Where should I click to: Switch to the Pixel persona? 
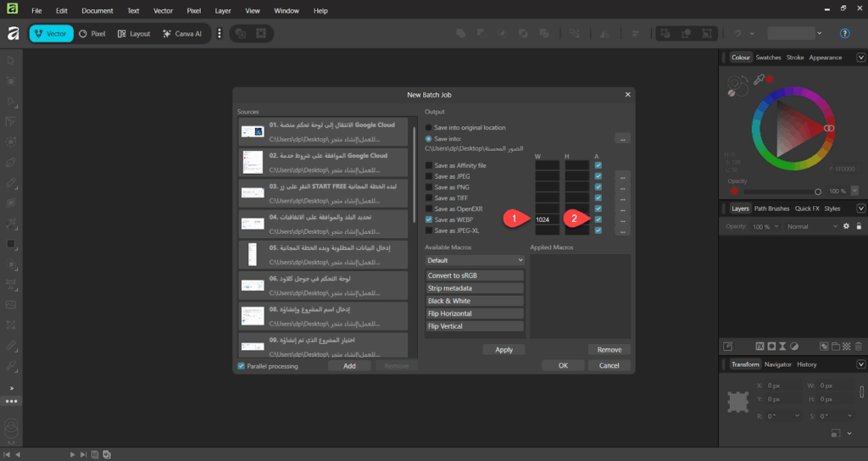pyautogui.click(x=92, y=34)
